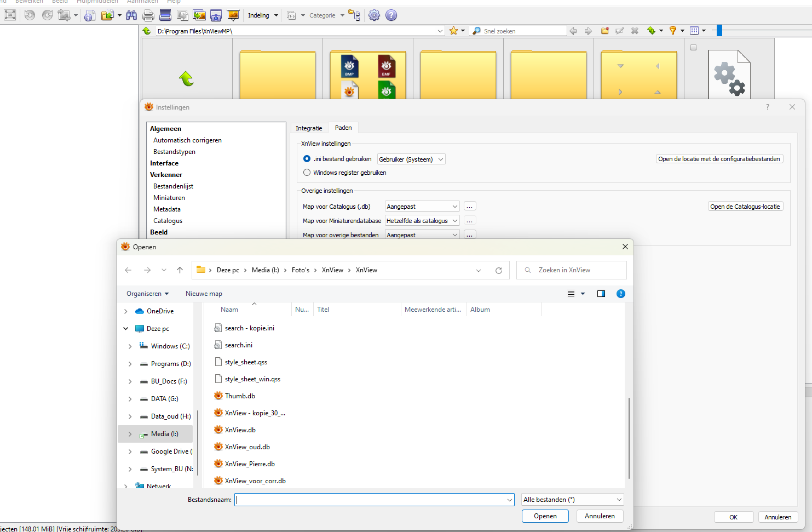The image size is (812, 532).
Task: Click the star favorites icon
Action: coord(453,31)
